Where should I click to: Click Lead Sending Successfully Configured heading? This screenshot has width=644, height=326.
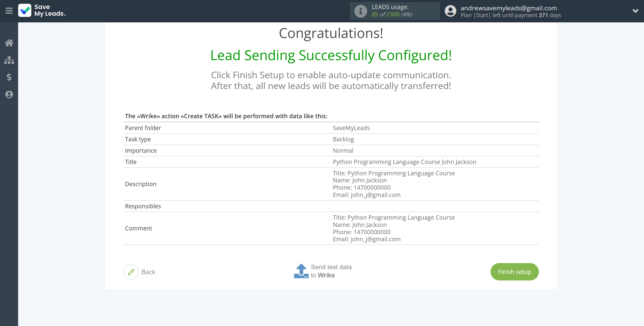pyautogui.click(x=331, y=55)
